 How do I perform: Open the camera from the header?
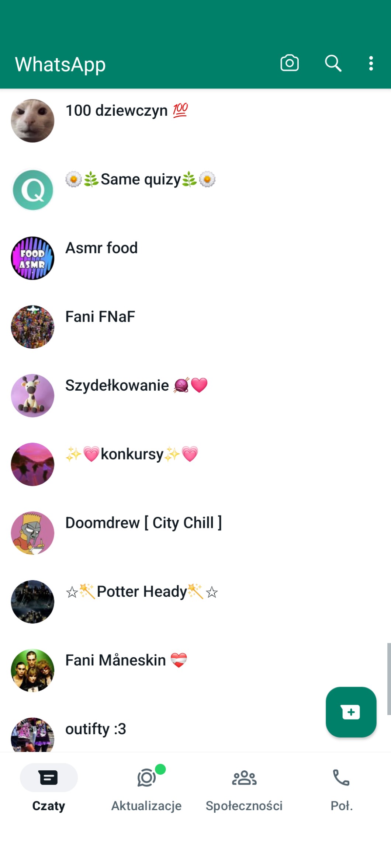[290, 63]
